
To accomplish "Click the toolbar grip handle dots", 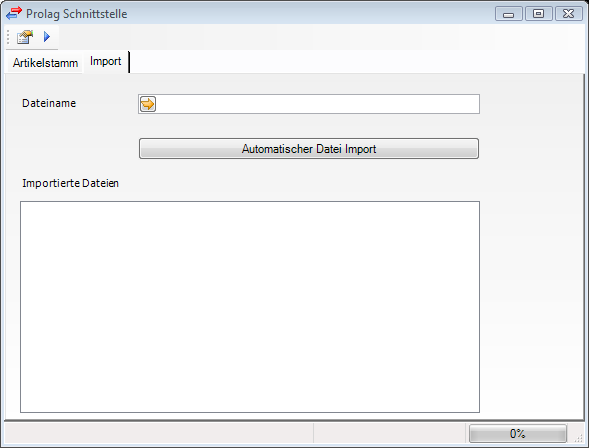I will point(8,37).
